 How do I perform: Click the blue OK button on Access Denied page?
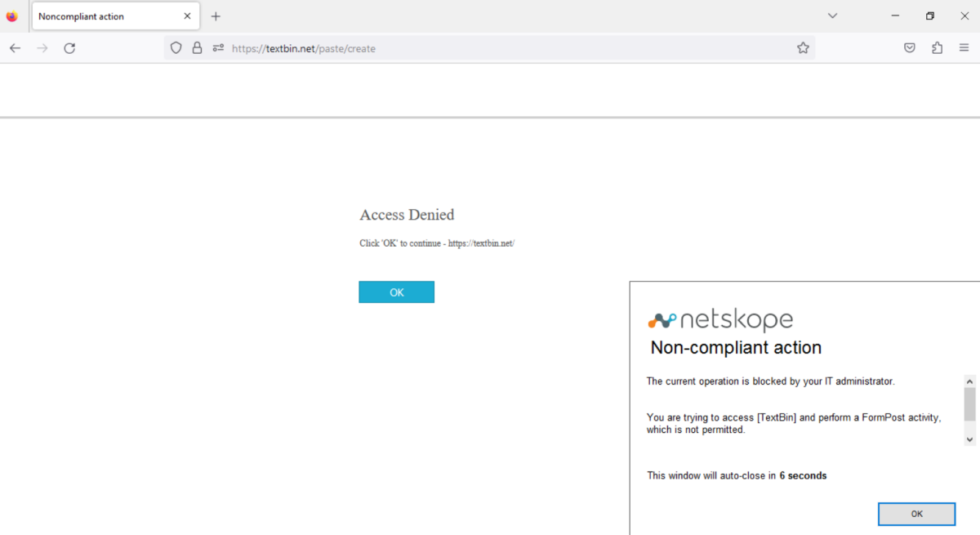pyautogui.click(x=396, y=292)
